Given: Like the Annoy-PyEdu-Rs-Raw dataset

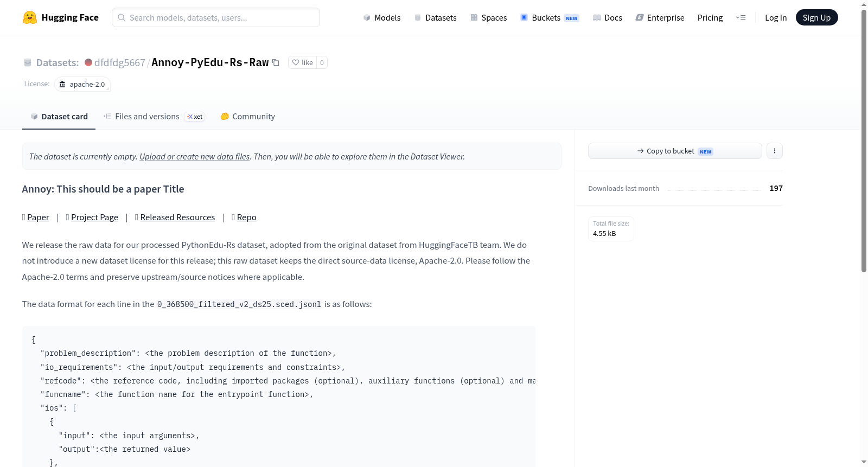Looking at the screenshot, I should coord(302,62).
